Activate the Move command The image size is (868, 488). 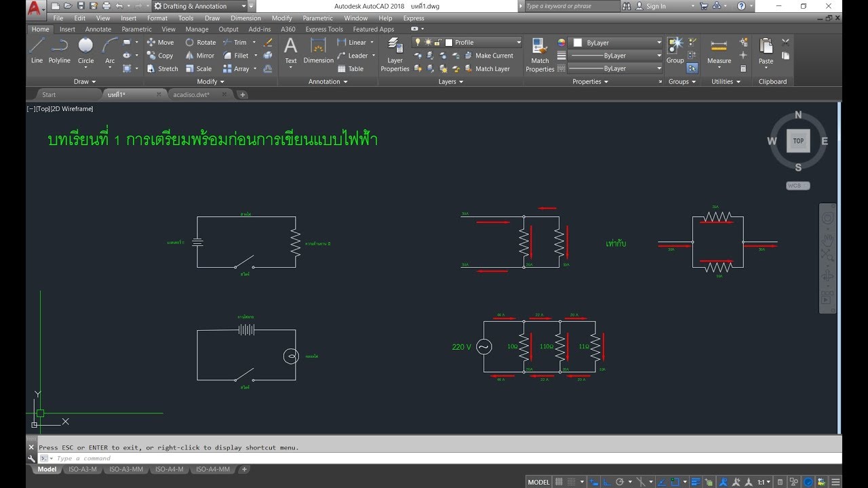[x=160, y=42]
